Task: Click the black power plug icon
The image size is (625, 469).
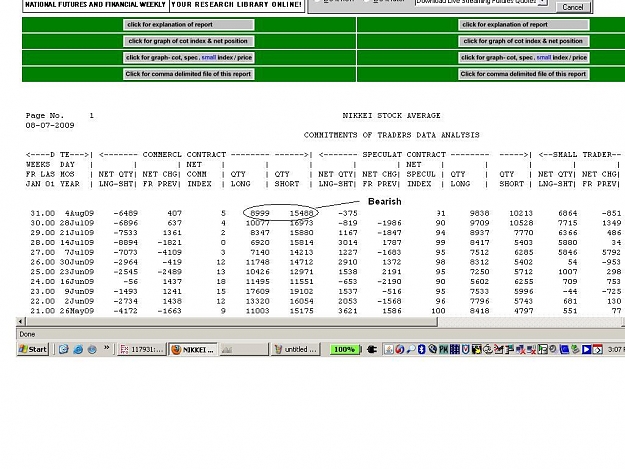Action: pyautogui.click(x=372, y=349)
